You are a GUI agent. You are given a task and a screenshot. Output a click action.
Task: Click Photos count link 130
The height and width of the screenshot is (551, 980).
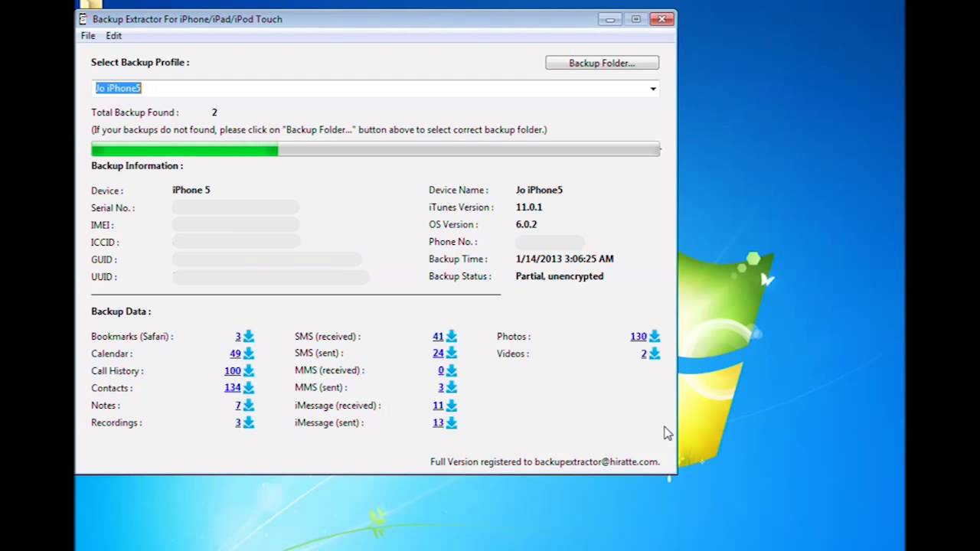[639, 337]
